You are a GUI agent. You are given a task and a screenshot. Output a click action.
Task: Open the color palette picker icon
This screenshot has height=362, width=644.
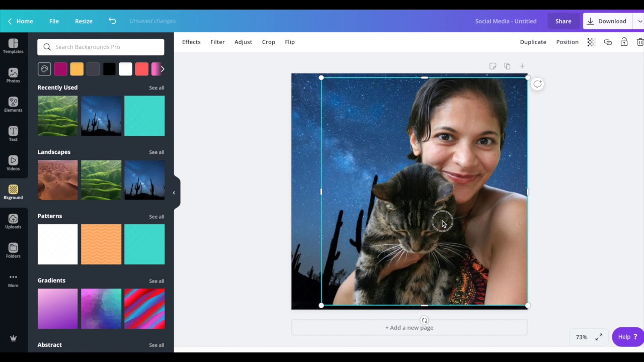pos(44,69)
